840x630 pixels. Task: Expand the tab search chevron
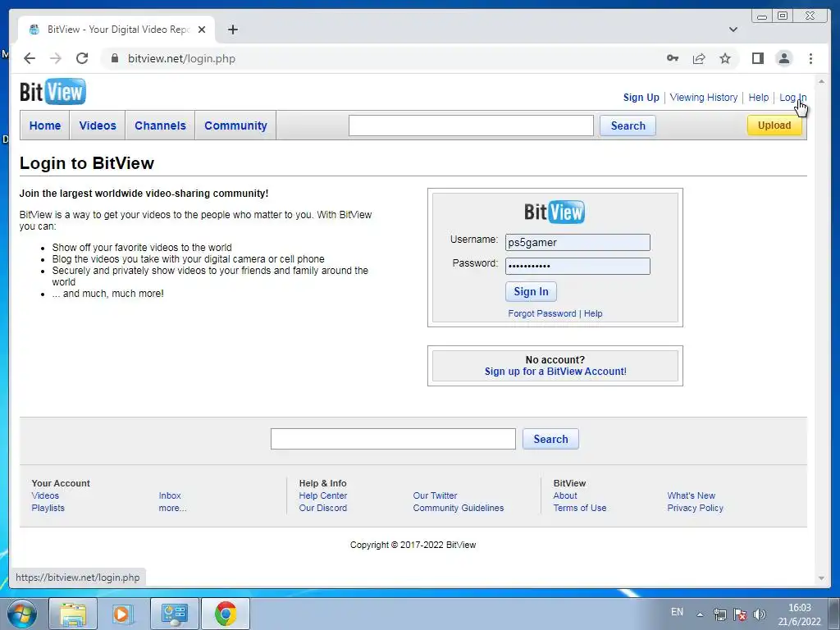click(x=733, y=30)
